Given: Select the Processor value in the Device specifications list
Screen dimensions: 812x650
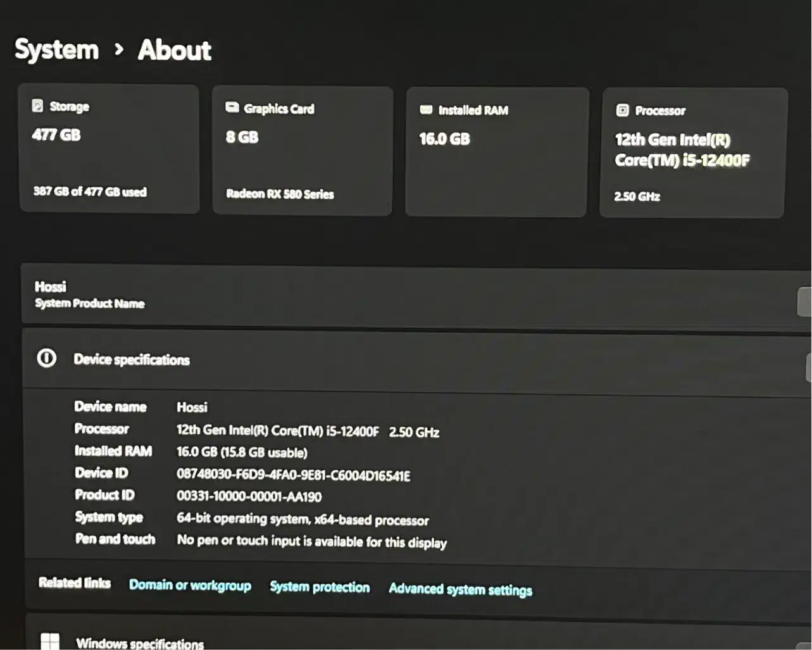Looking at the screenshot, I should (308, 430).
